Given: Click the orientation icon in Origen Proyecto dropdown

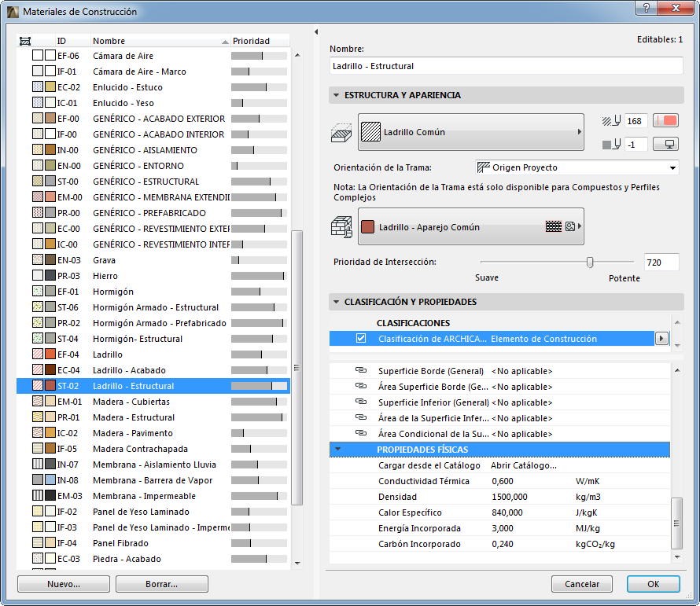Looking at the screenshot, I should (x=484, y=167).
